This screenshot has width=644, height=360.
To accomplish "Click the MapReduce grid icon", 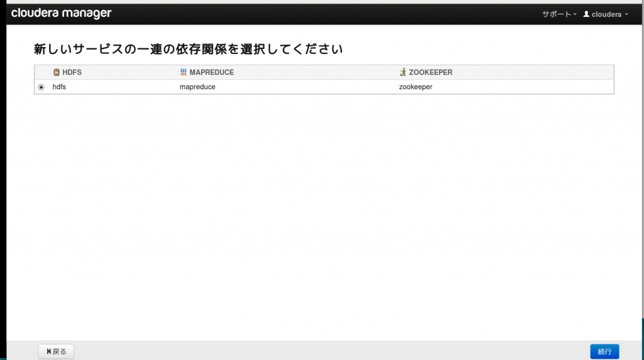I will [183, 72].
